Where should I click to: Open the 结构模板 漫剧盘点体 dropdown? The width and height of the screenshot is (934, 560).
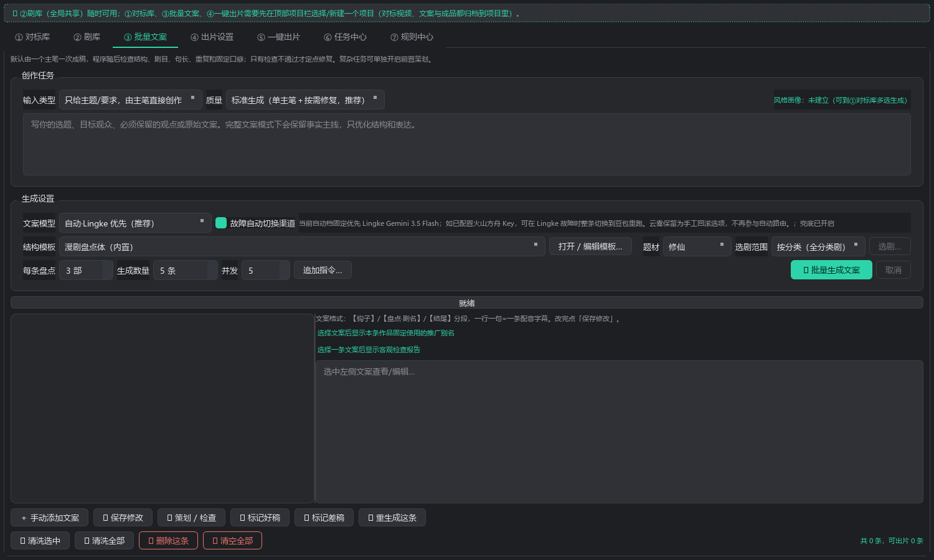click(x=302, y=246)
